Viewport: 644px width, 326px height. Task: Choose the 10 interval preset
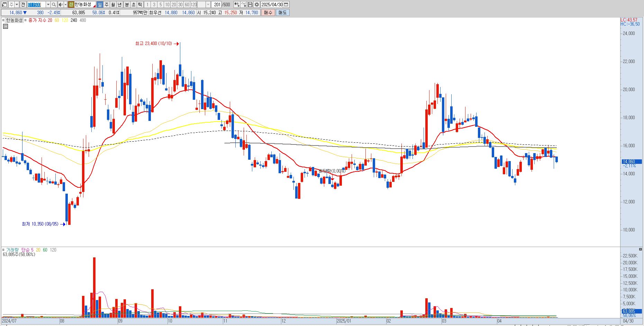pos(167,5)
